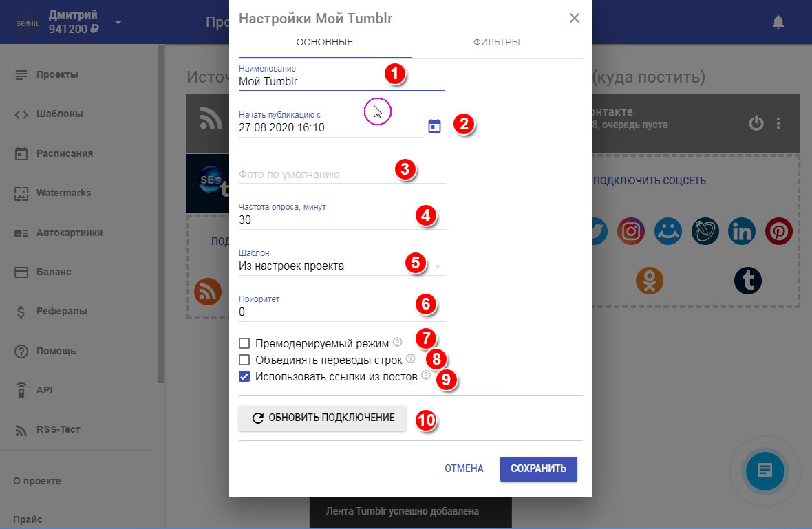Click the notification bell icon
812x529 pixels.
[778, 23]
